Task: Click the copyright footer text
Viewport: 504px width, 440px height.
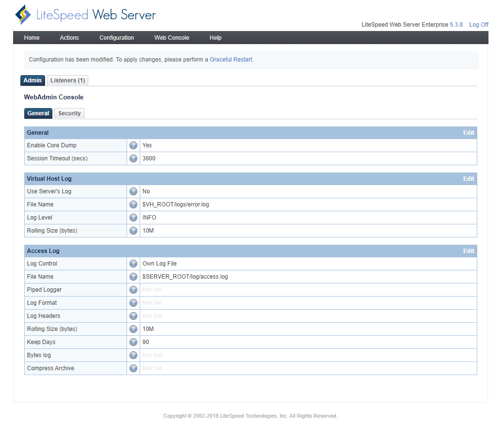Action: [250, 416]
